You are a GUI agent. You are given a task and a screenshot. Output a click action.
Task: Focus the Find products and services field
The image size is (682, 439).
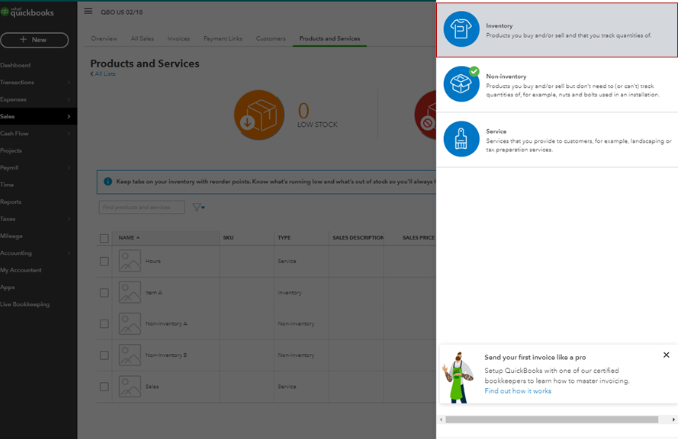[141, 207]
